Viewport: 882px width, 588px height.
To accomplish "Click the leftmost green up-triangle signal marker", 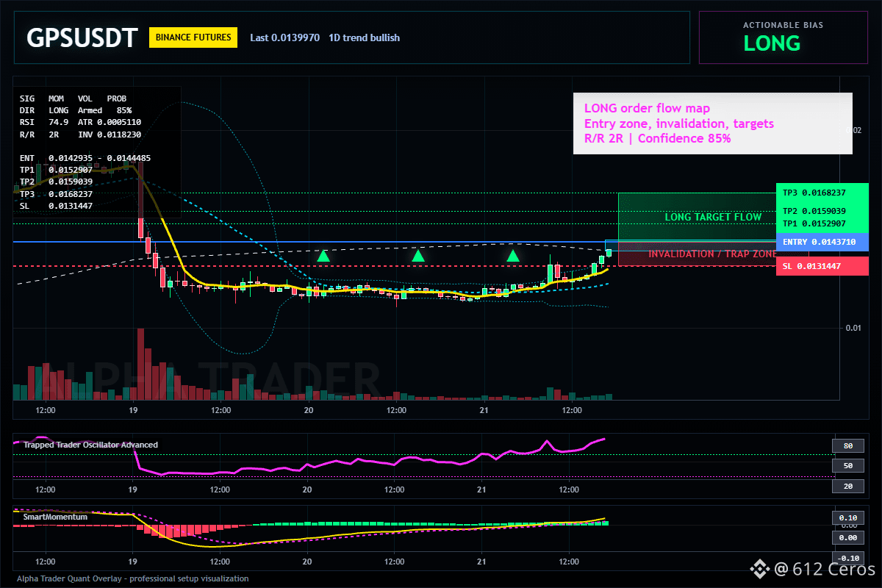I will click(x=323, y=256).
